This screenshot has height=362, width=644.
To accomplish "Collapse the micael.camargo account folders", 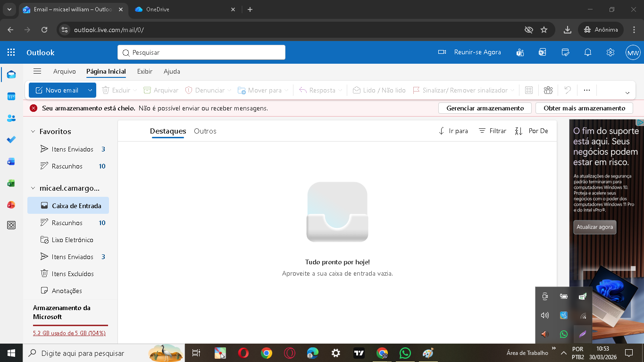I will (x=33, y=188).
